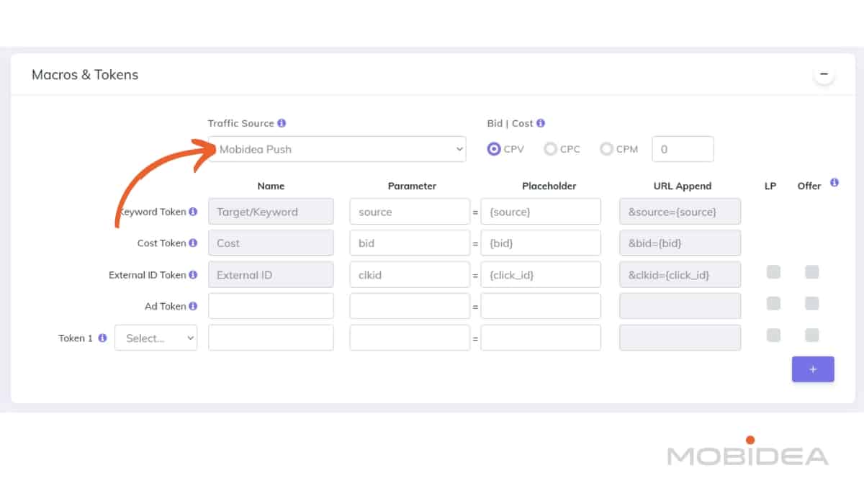Click URL Append field '&bid={bid}'
The image size is (864, 504).
click(680, 243)
